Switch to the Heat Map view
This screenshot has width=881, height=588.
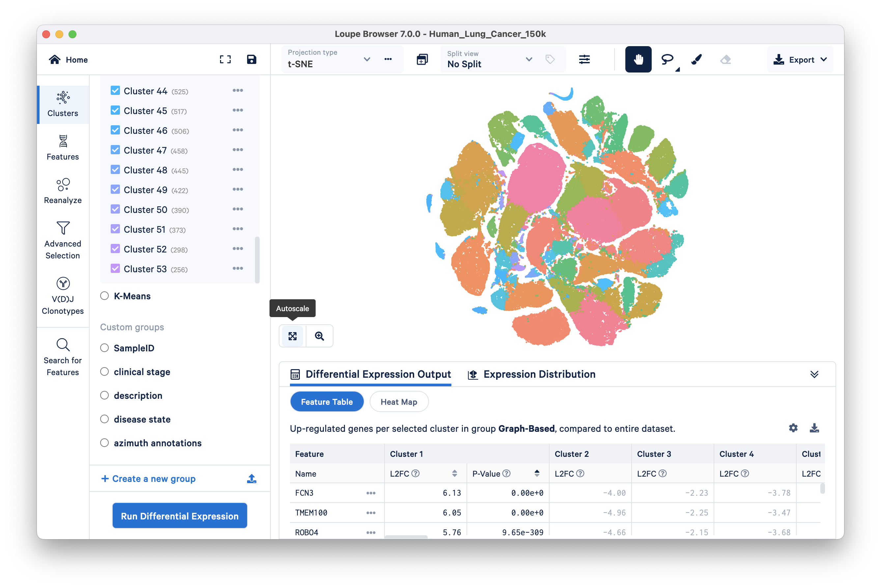click(399, 402)
